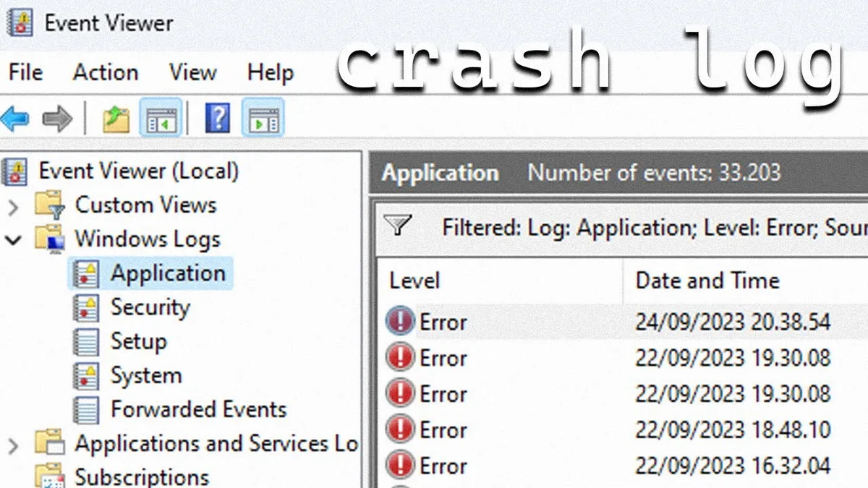868x488 pixels.
Task: Click the error icon for 22/09/2023 18.48.10
Action: [401, 429]
